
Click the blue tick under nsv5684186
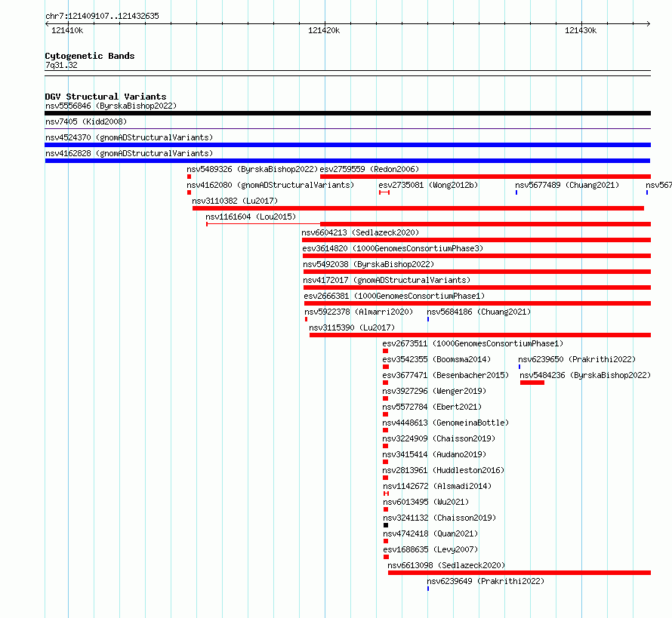(x=428, y=319)
